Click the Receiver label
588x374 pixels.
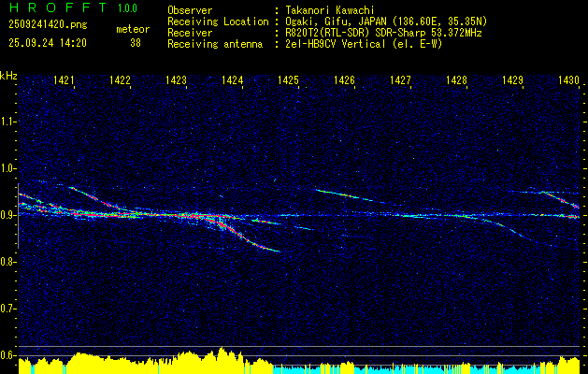pyautogui.click(x=190, y=33)
